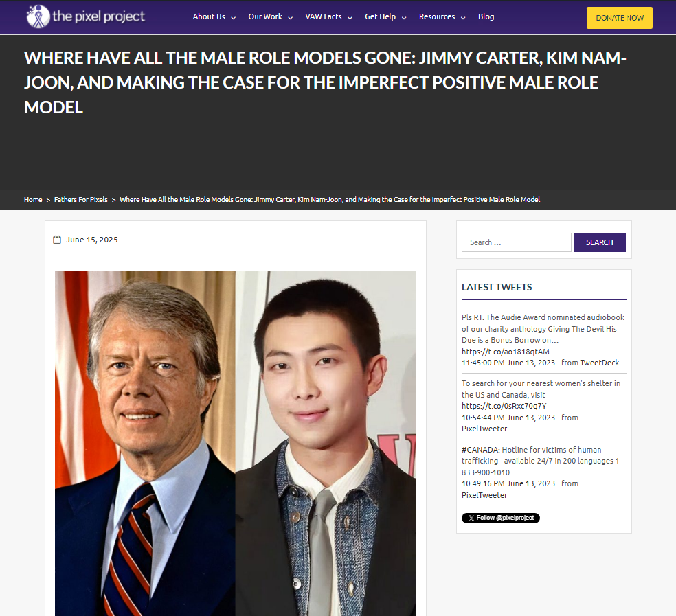676x616 pixels.
Task: Open the Resources menu item
Action: click(x=437, y=16)
